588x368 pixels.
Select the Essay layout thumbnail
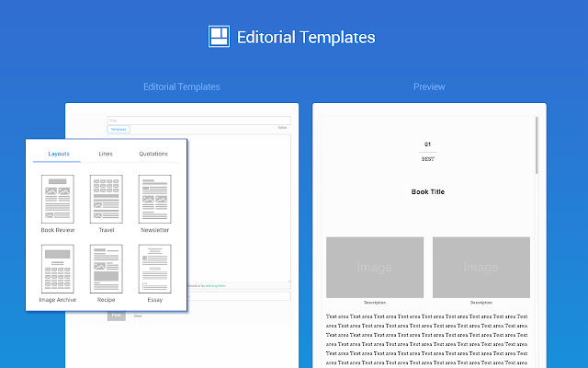(x=155, y=269)
